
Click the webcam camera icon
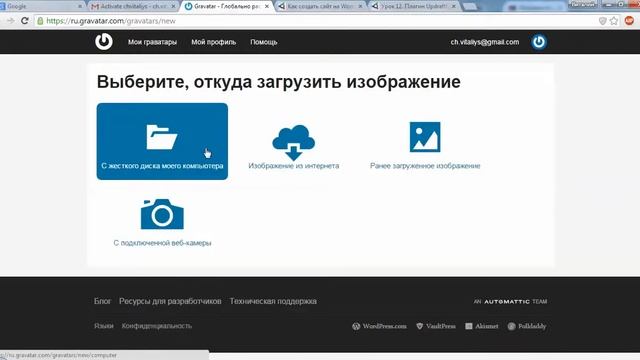[x=162, y=214]
